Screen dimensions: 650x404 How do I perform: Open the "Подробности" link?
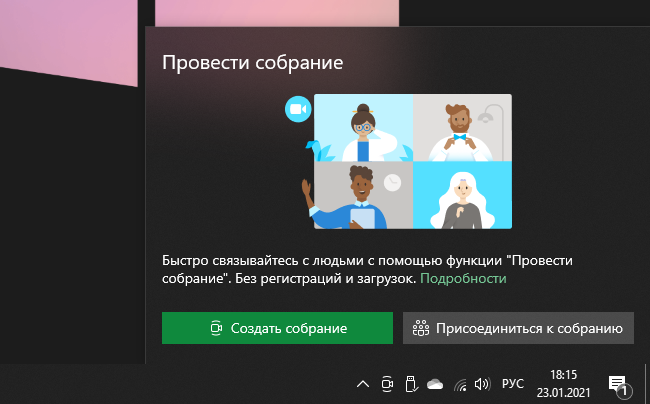point(463,278)
